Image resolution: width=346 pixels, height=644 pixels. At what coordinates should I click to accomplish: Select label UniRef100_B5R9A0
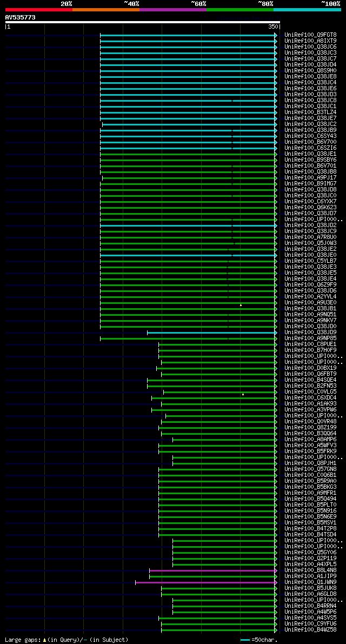click(310, 481)
